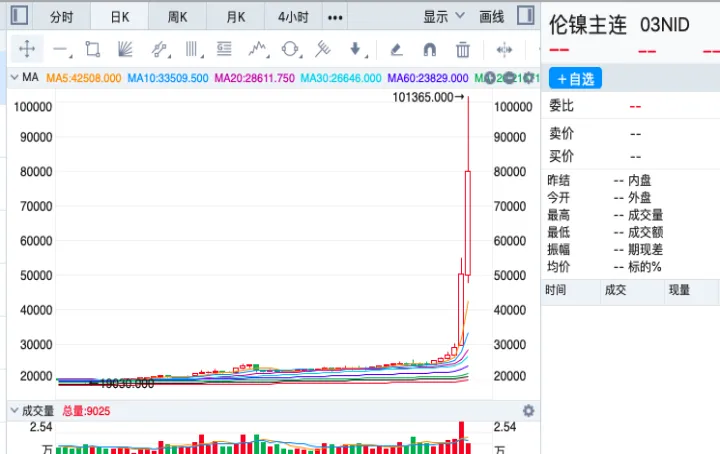
Task: Click the MA60:23829.000 label
Action: [428, 78]
